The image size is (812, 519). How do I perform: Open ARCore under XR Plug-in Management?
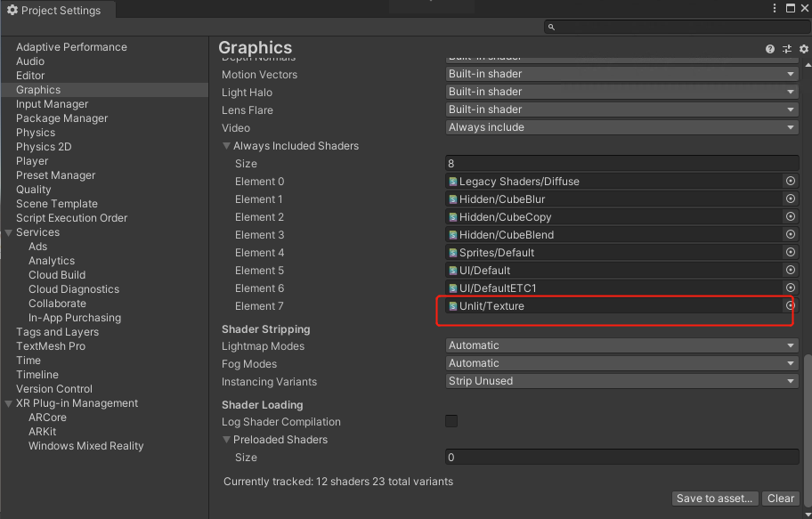(47, 418)
